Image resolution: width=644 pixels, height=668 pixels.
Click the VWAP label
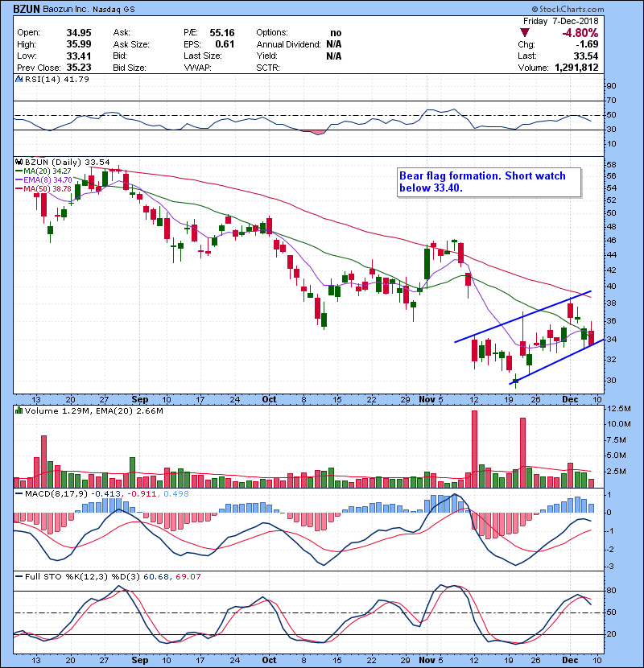pos(197,68)
